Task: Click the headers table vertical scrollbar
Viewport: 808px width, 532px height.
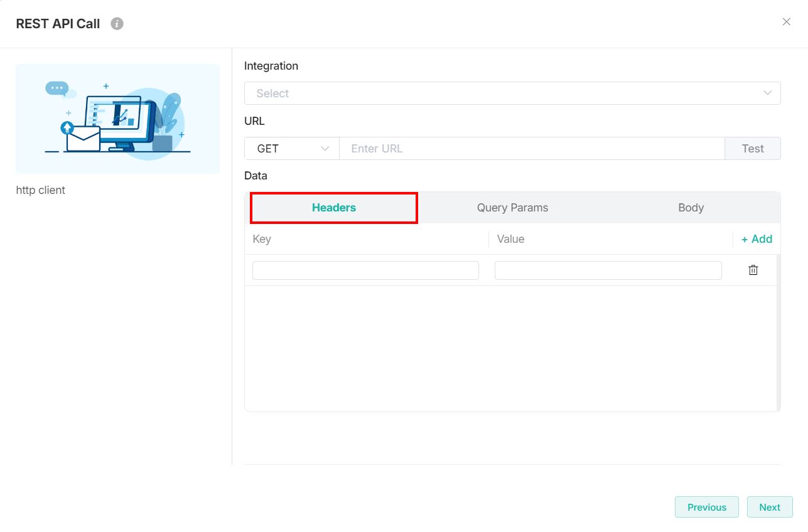Action: [778, 332]
